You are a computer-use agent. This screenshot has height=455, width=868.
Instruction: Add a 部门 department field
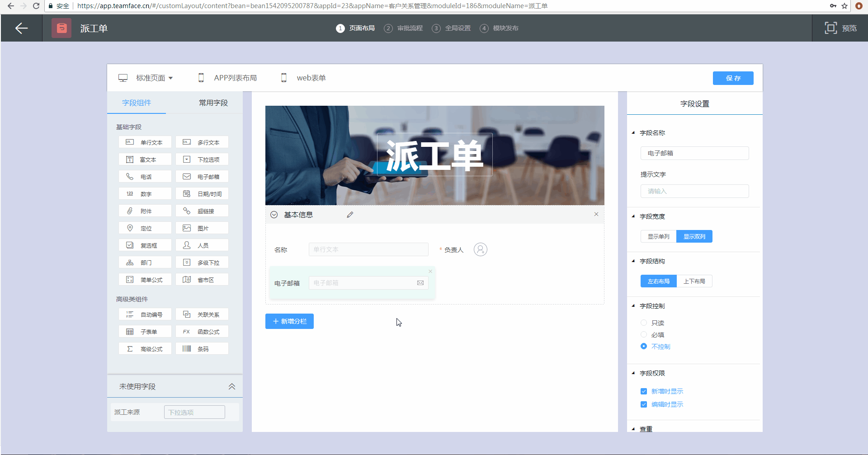tap(145, 262)
